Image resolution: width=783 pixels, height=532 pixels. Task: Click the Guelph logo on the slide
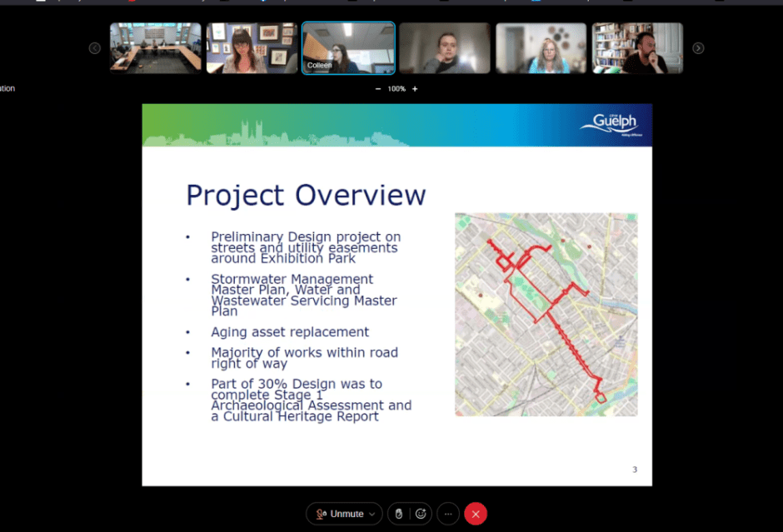tap(614, 124)
